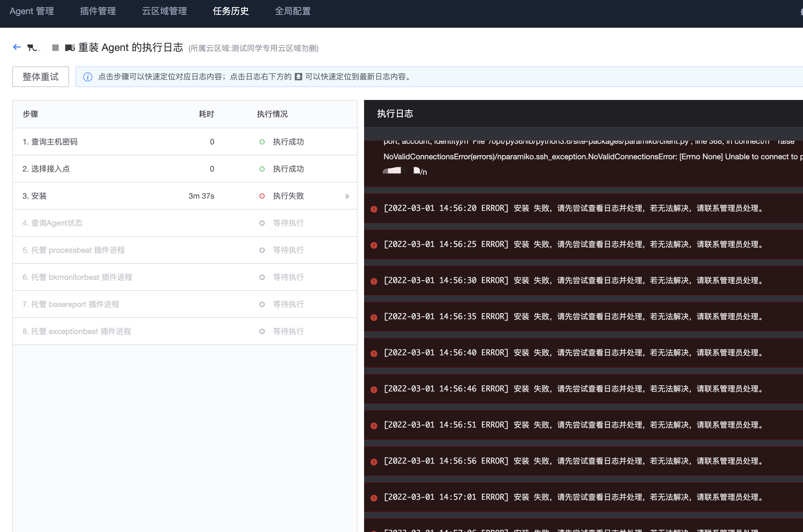
Task: Click the jump-to-latest-log icon in the tip
Action: (298, 77)
